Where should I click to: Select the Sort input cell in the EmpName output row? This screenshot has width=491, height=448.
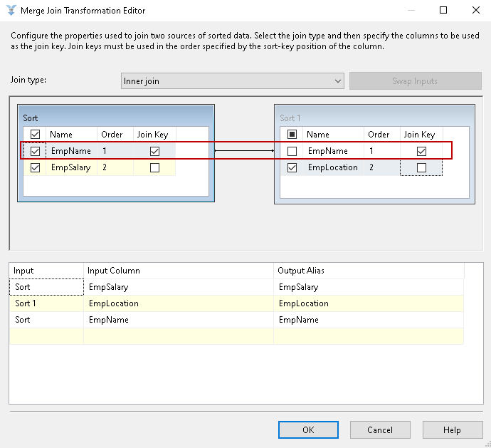click(x=46, y=320)
